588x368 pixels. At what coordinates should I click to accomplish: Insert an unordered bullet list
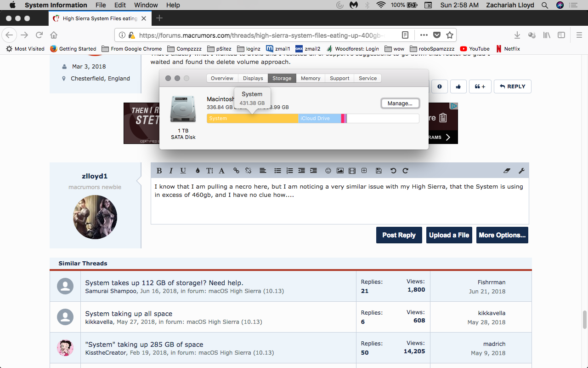click(277, 171)
